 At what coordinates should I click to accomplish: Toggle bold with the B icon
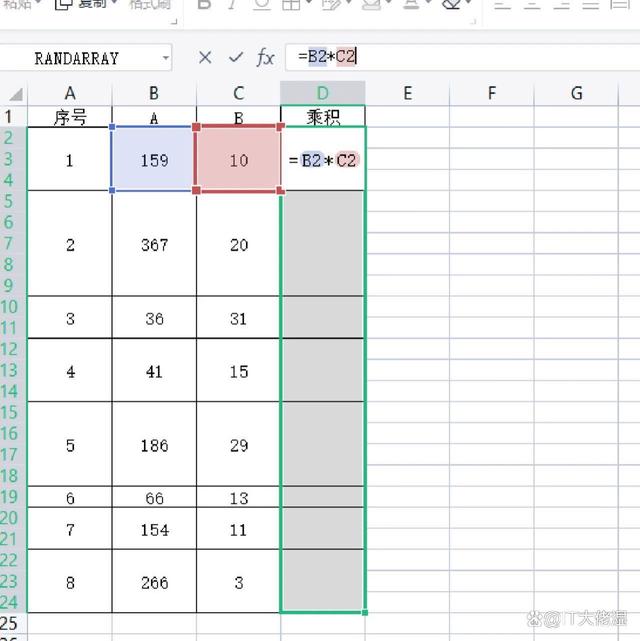click(204, 4)
